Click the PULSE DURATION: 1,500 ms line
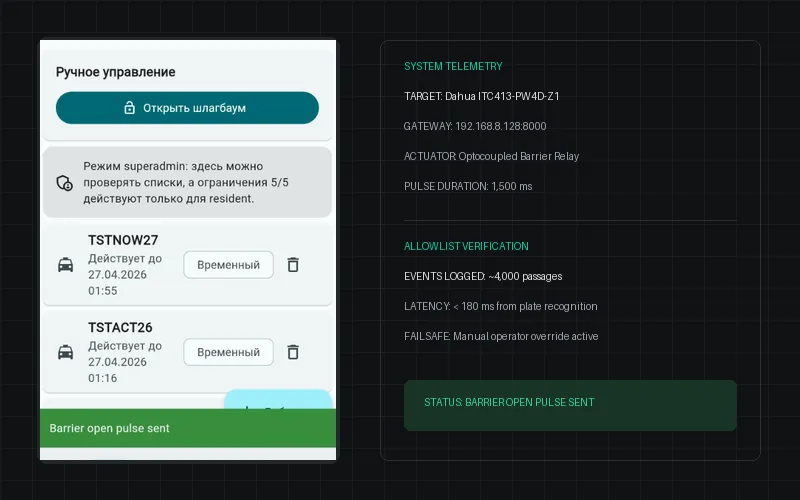The image size is (800, 500). (468, 186)
